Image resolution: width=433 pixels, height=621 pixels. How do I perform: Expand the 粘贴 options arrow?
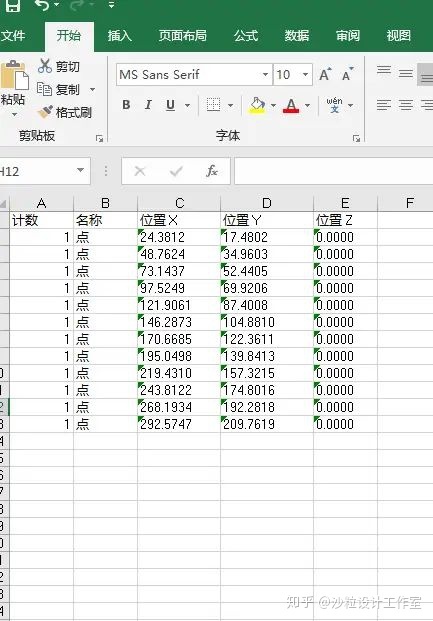(x=14, y=114)
